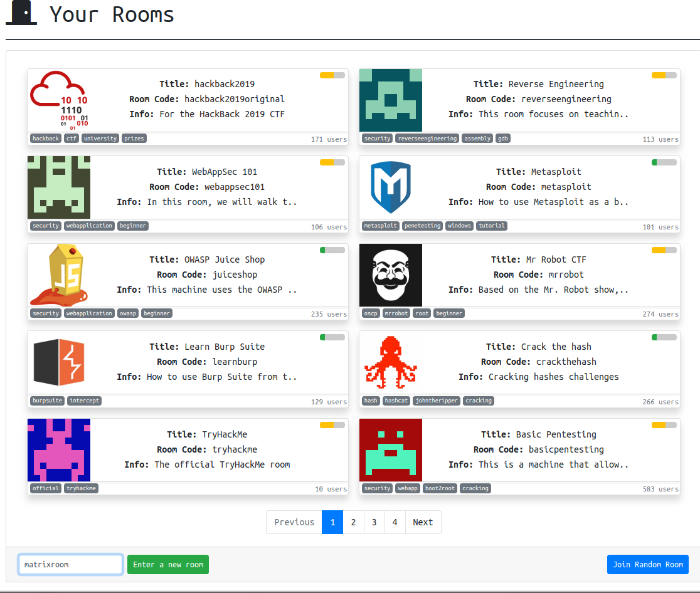
Task: Click the 'hashcat' tag
Action: (x=396, y=401)
